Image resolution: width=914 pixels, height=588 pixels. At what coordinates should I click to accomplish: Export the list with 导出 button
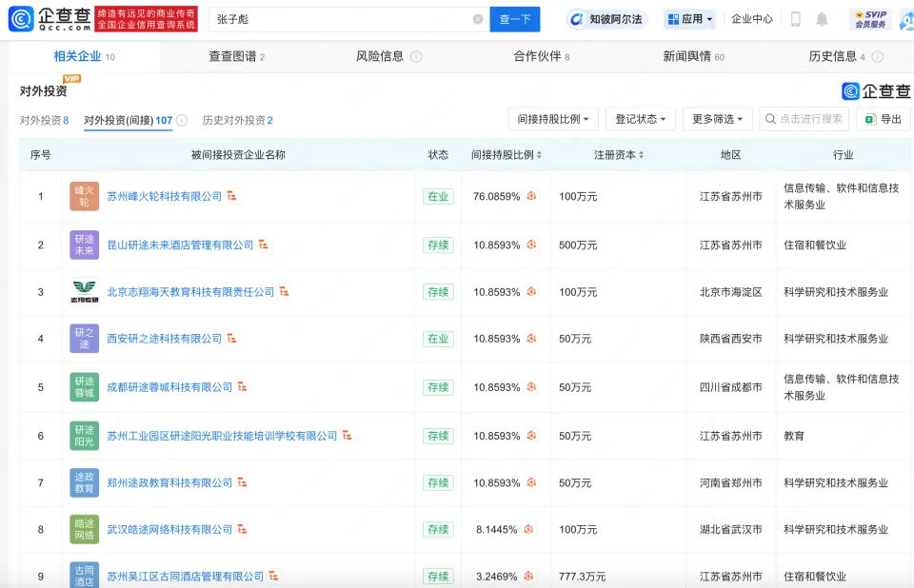[x=883, y=119]
